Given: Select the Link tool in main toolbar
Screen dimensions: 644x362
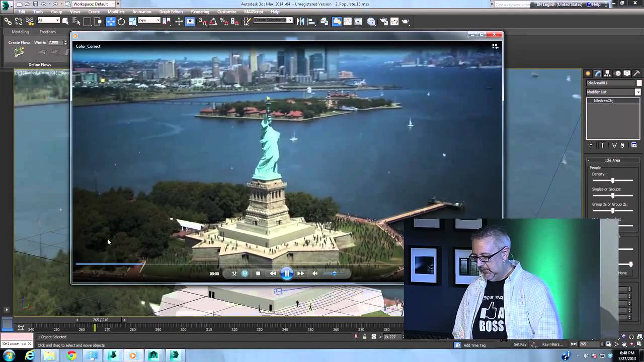Looking at the screenshot, I should 8,21.
